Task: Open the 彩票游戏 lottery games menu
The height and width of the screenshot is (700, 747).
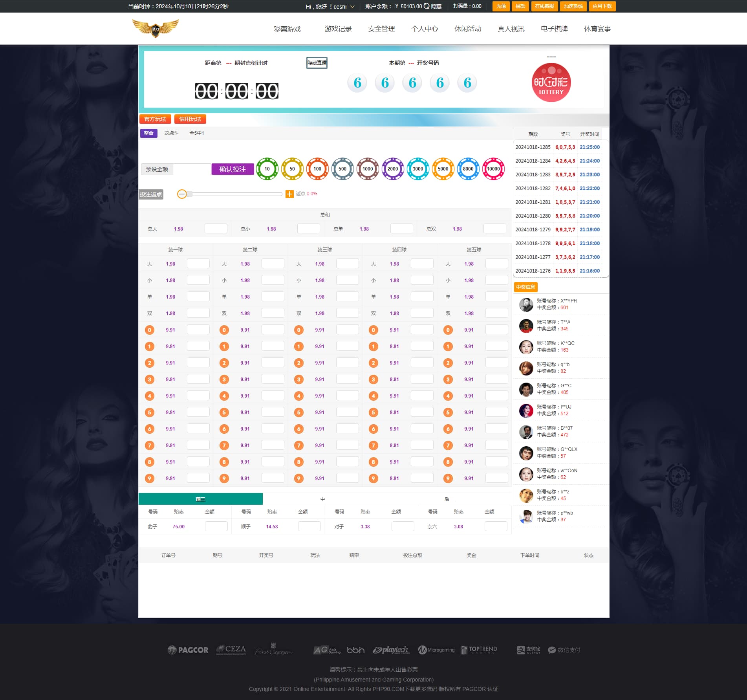Action: pos(287,29)
